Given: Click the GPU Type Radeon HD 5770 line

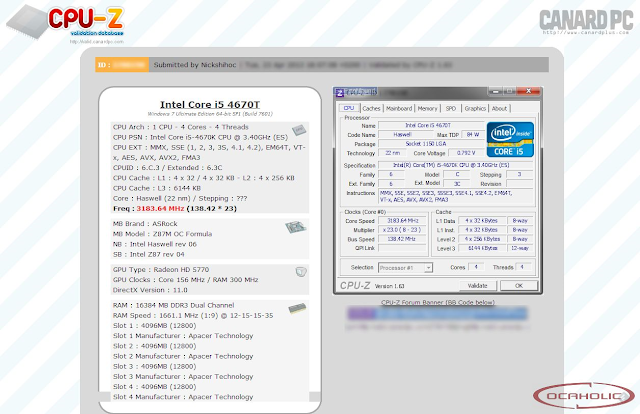Looking at the screenshot, I should point(161,269).
